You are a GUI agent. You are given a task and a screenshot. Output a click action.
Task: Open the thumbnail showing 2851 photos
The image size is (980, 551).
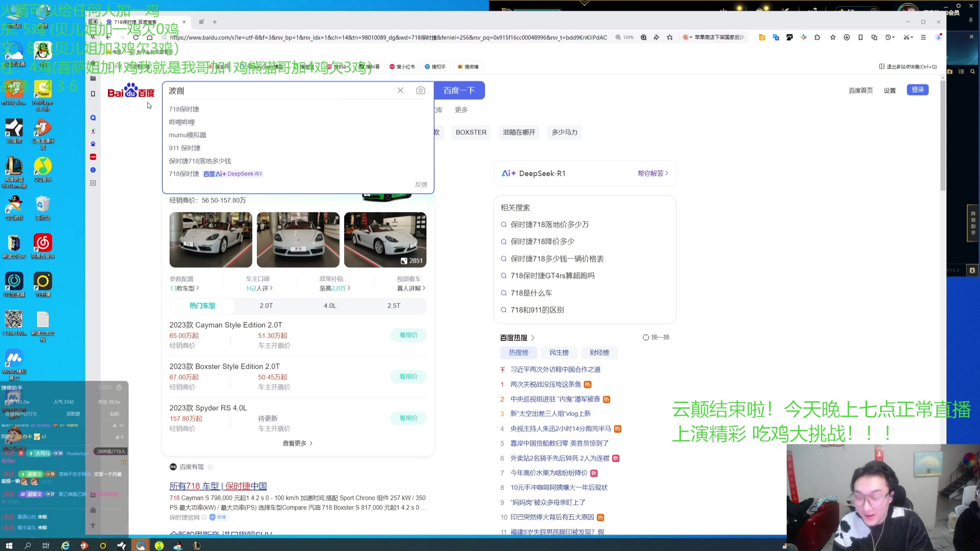tap(385, 240)
